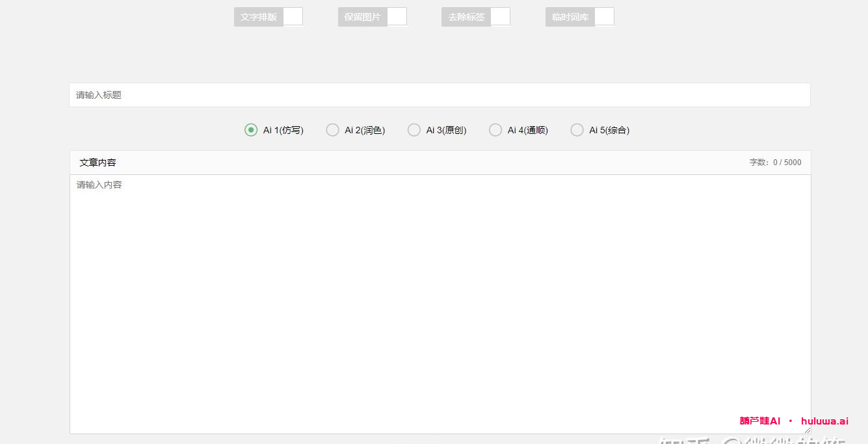Toggle the 临时词库 switch
Viewport: 868px width, 444px height.
pyautogui.click(x=604, y=17)
